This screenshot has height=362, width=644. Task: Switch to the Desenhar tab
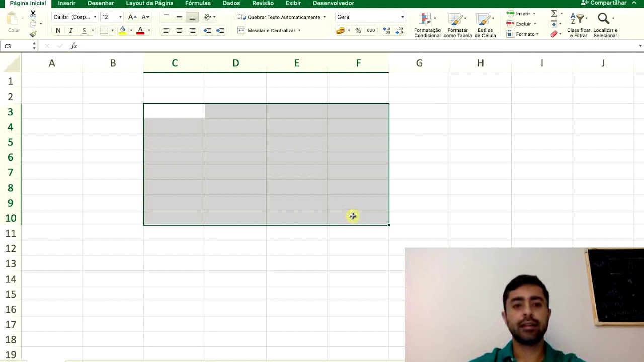(101, 3)
